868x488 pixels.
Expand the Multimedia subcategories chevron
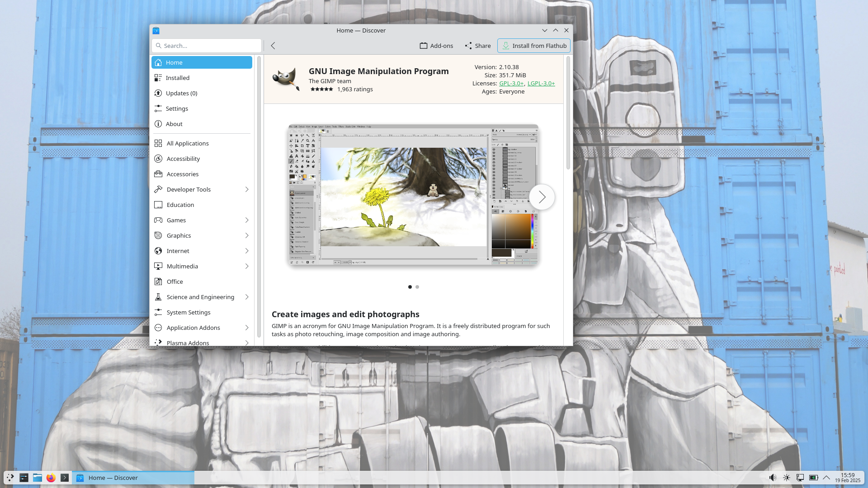(247, 266)
